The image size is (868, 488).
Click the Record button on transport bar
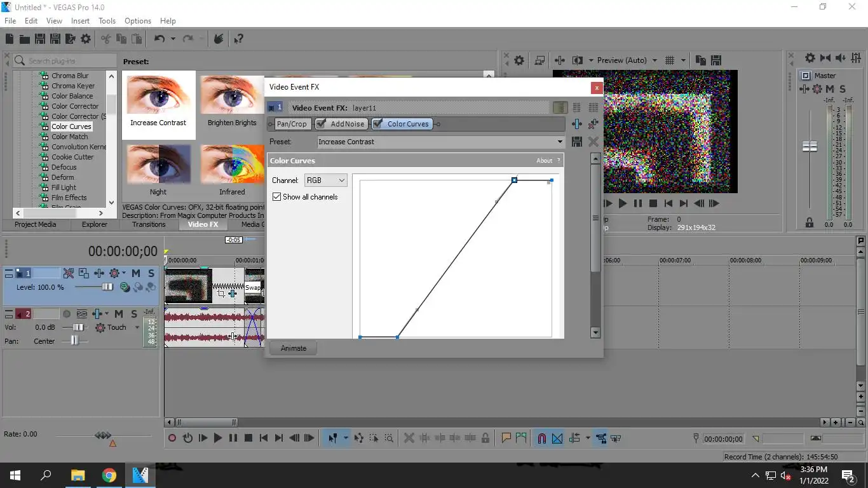172,438
